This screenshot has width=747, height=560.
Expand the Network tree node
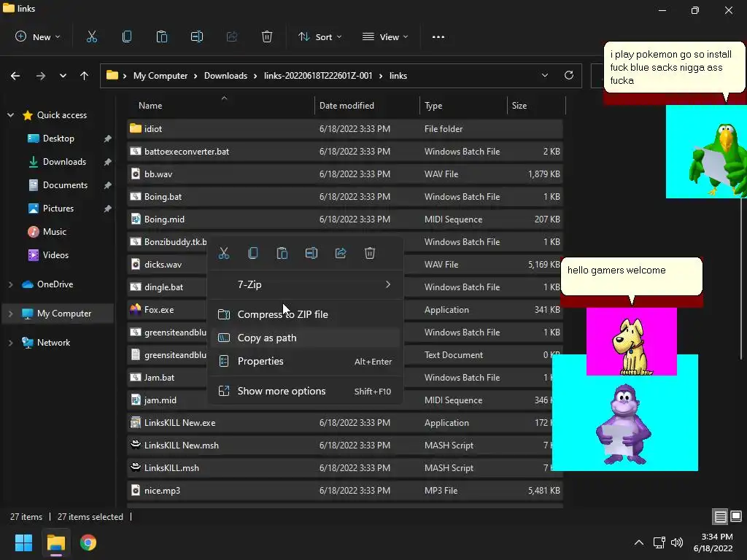(x=10, y=343)
